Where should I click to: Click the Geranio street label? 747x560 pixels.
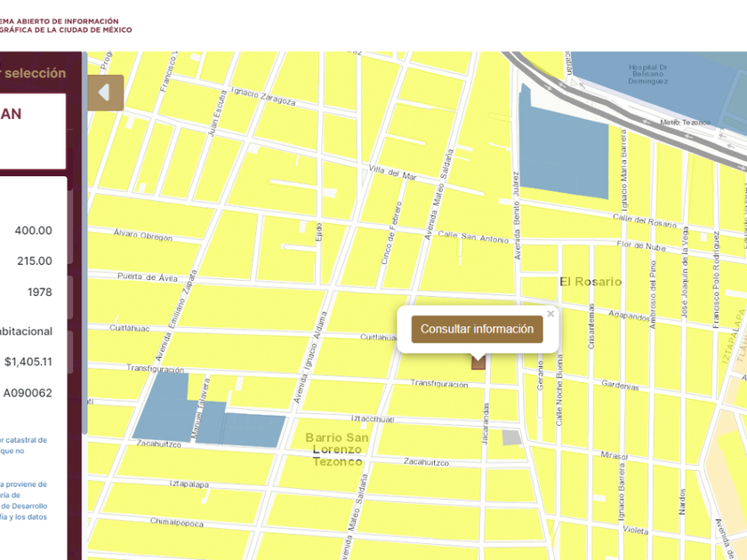(540, 375)
